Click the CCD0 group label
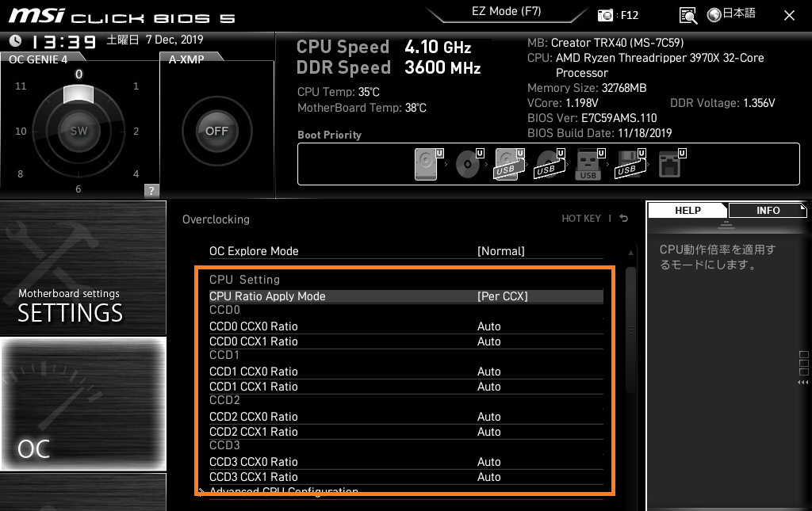 pos(224,310)
